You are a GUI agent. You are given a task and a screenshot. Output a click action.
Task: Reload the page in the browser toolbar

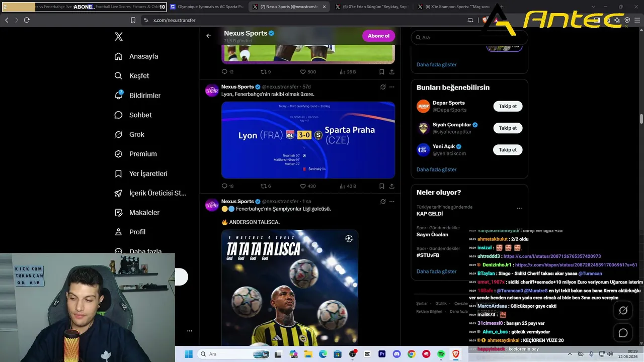[27, 20]
